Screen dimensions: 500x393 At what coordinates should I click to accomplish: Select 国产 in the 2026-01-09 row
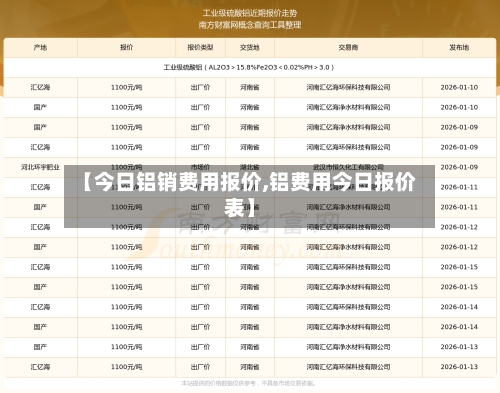pyautogui.click(x=40, y=127)
